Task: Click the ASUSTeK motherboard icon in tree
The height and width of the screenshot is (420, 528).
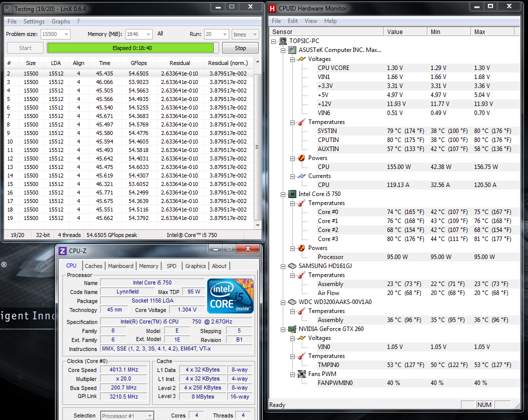Action: click(292, 50)
